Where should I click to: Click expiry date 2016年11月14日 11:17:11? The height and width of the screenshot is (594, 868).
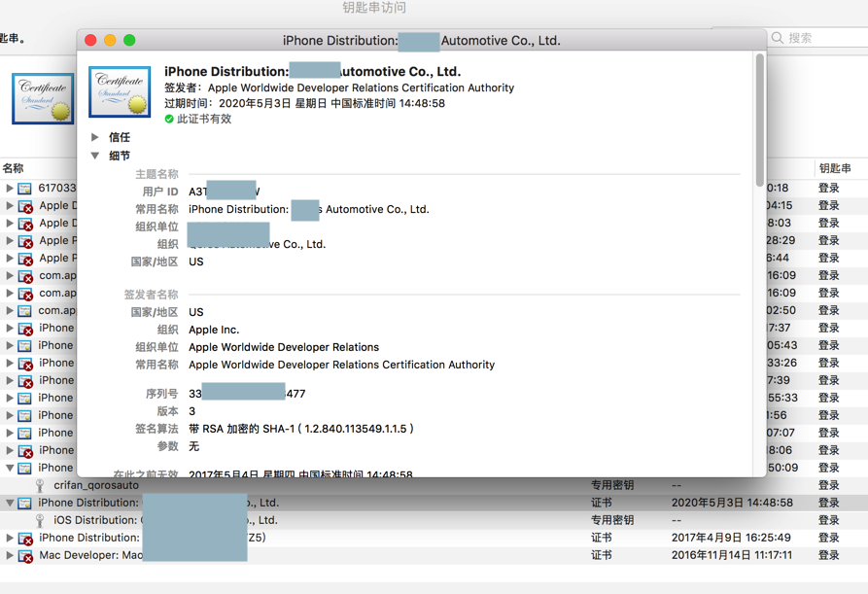pos(731,555)
